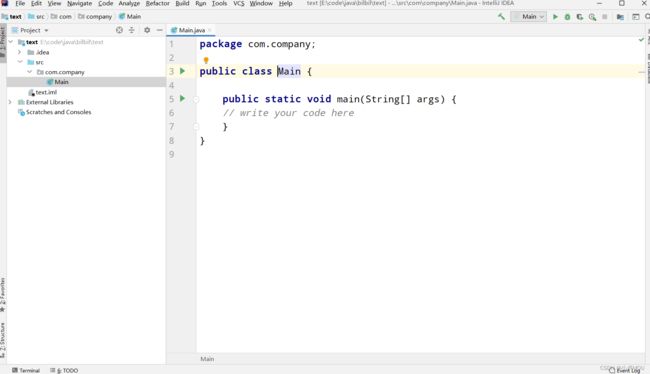Open Project panel settings gear
The image size is (650, 374).
[x=147, y=30]
